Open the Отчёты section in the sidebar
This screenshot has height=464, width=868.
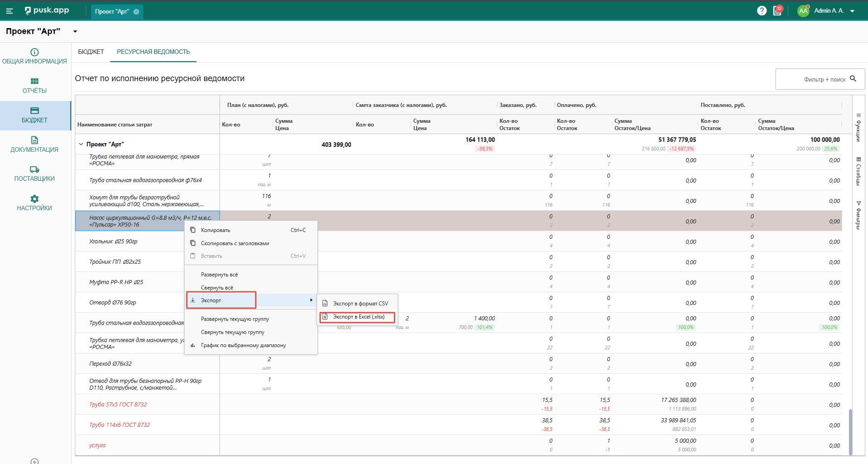(34, 86)
